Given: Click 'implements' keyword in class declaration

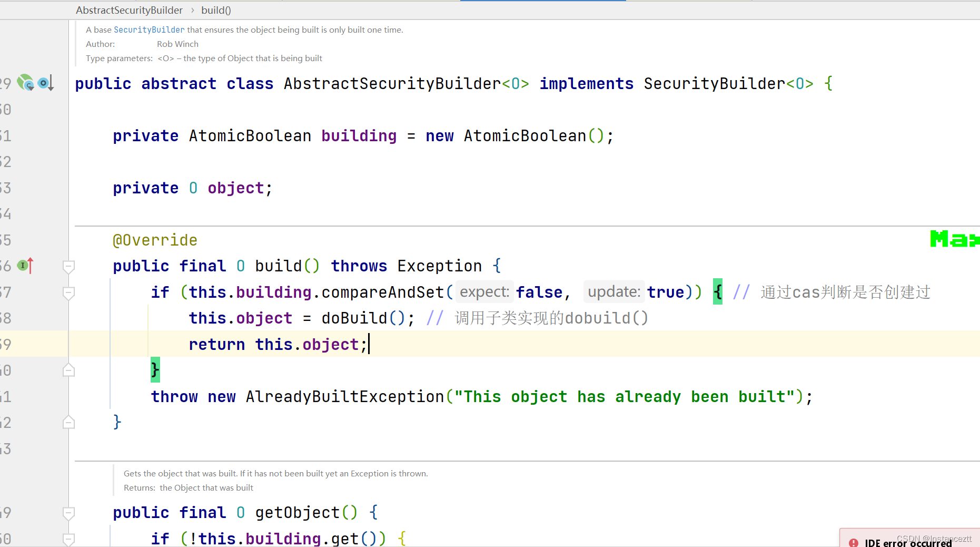Looking at the screenshot, I should 587,84.
